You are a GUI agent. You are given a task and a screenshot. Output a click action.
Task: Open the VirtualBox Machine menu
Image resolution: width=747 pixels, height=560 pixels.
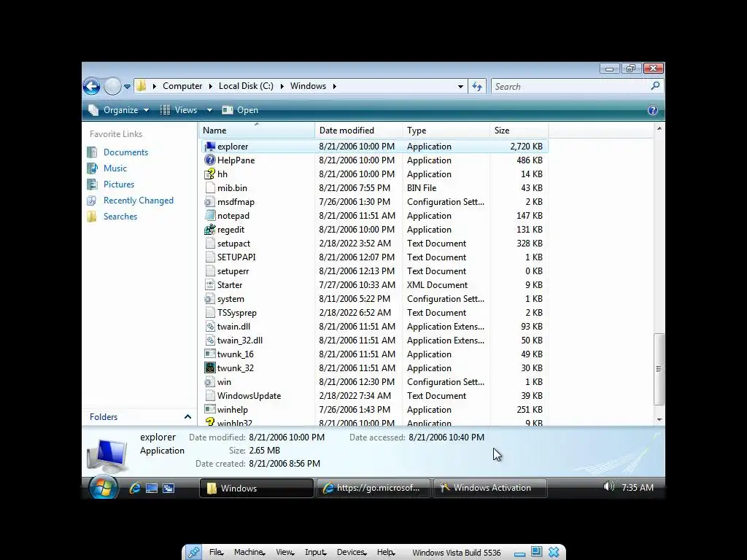(249, 552)
